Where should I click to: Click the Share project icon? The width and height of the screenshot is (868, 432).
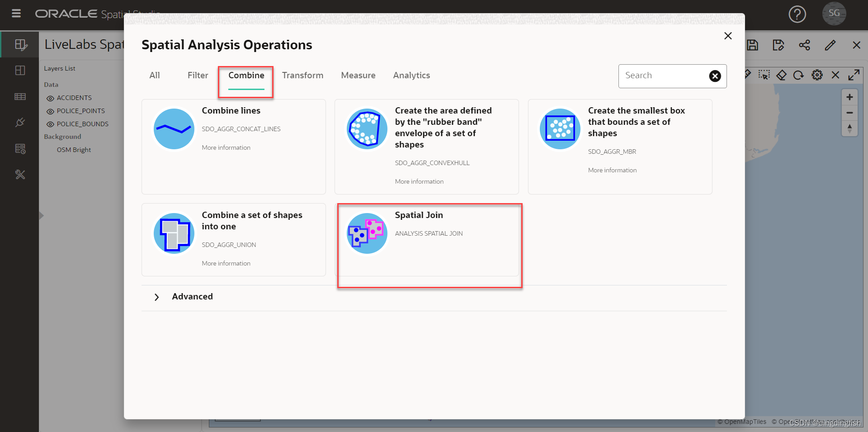pos(804,45)
